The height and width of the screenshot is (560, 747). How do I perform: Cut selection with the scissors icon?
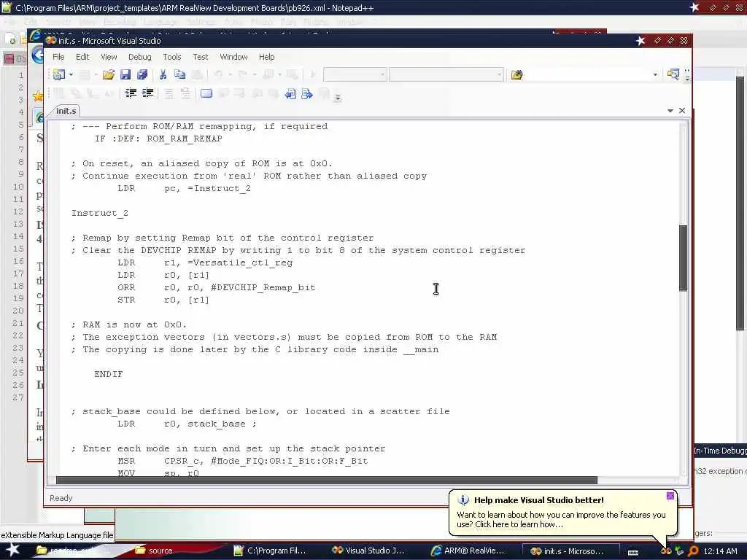click(163, 75)
